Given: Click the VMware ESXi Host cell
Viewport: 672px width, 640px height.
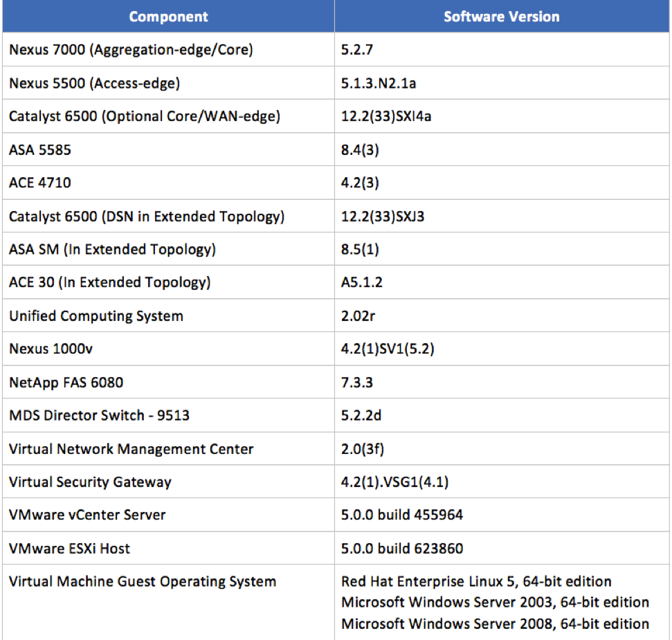Looking at the screenshot, I should pyautogui.click(x=69, y=548).
